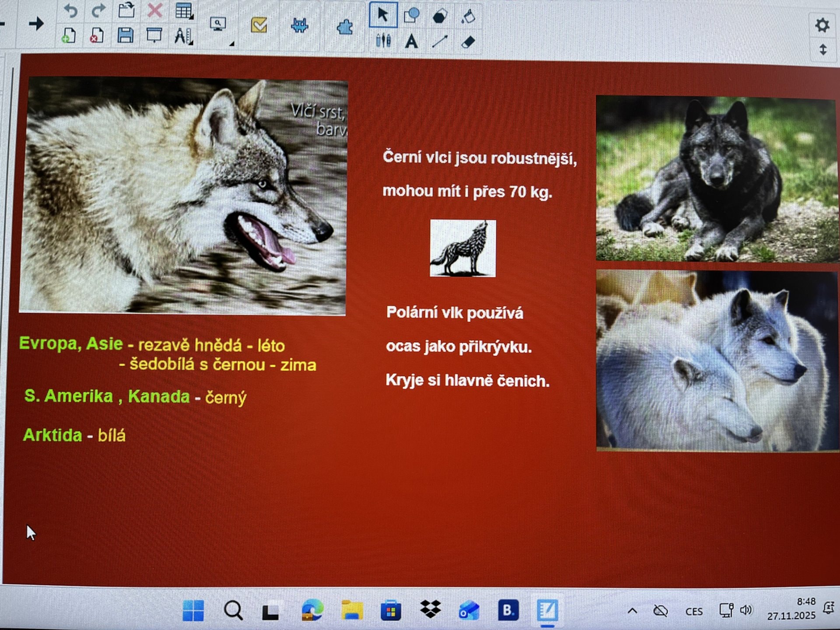The height and width of the screenshot is (630, 840).
Task: Select the Shapes tool
Action: (412, 16)
